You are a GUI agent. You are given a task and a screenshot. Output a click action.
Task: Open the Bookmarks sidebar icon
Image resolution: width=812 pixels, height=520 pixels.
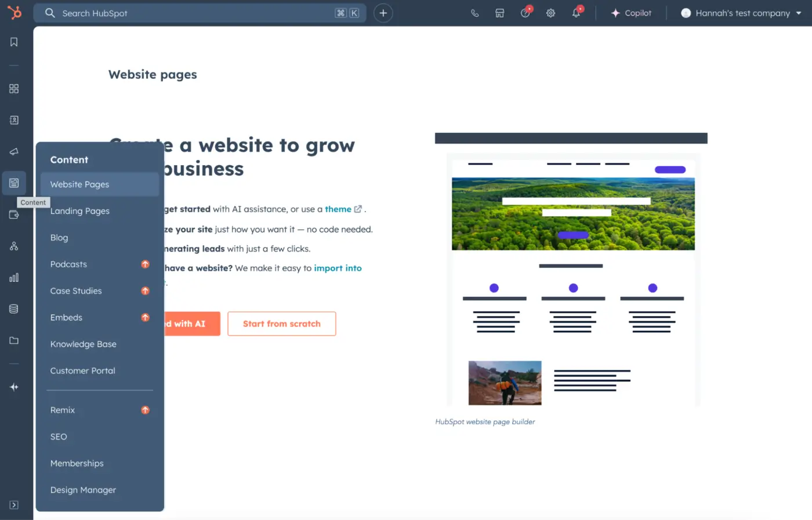coord(14,42)
